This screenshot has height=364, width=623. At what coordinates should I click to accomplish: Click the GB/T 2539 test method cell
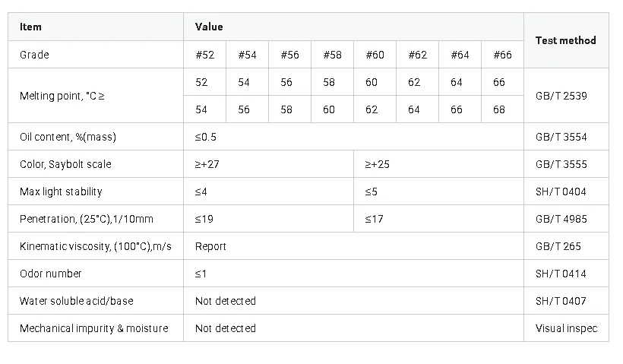click(561, 96)
